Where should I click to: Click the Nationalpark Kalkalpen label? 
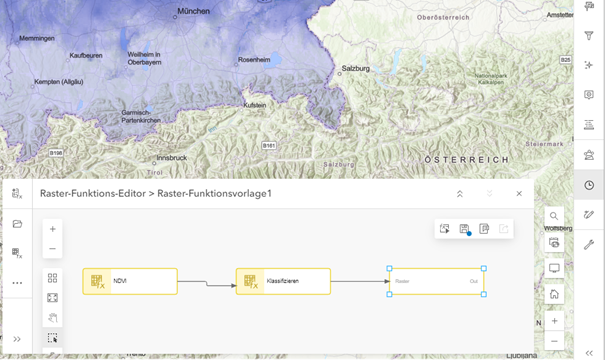click(491, 79)
